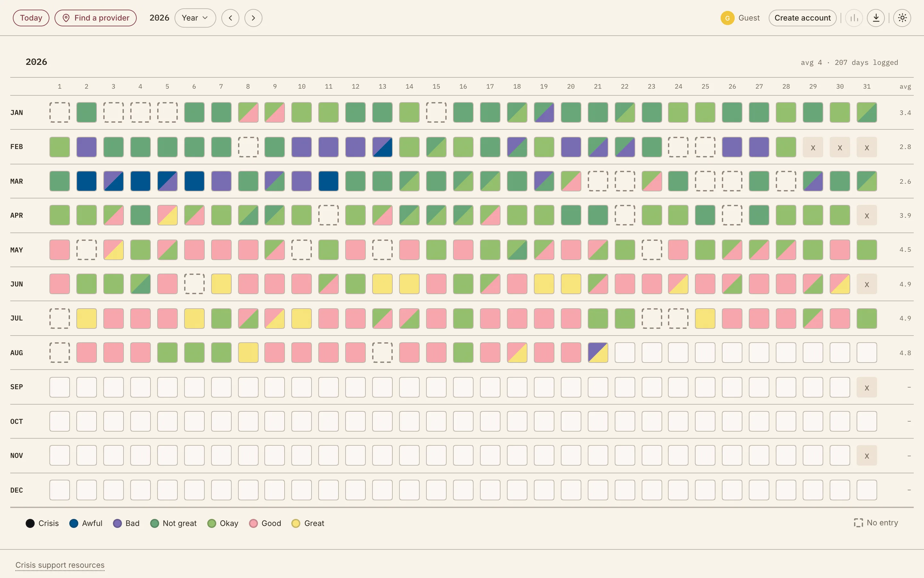
Task: Expand the Year view dropdown
Action: [195, 18]
